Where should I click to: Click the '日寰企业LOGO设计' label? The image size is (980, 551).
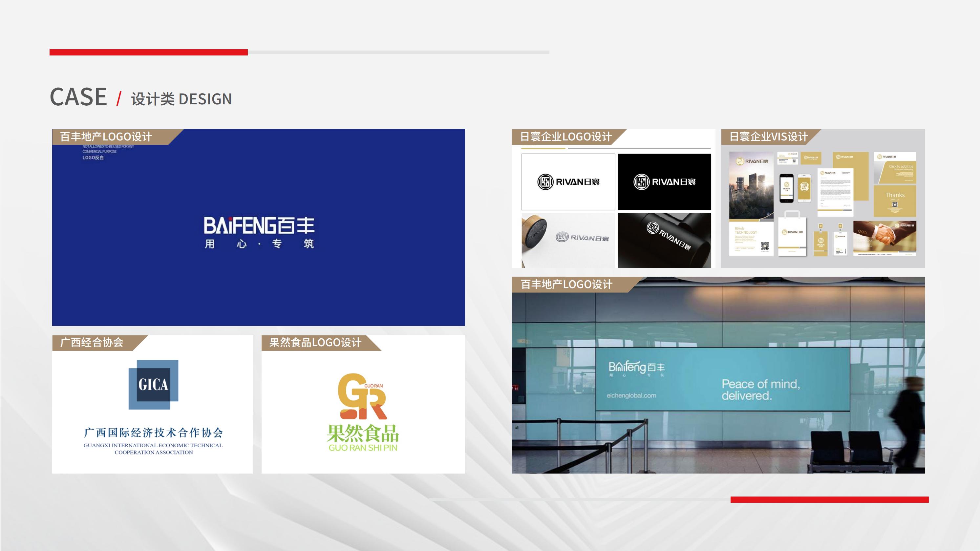566,137
